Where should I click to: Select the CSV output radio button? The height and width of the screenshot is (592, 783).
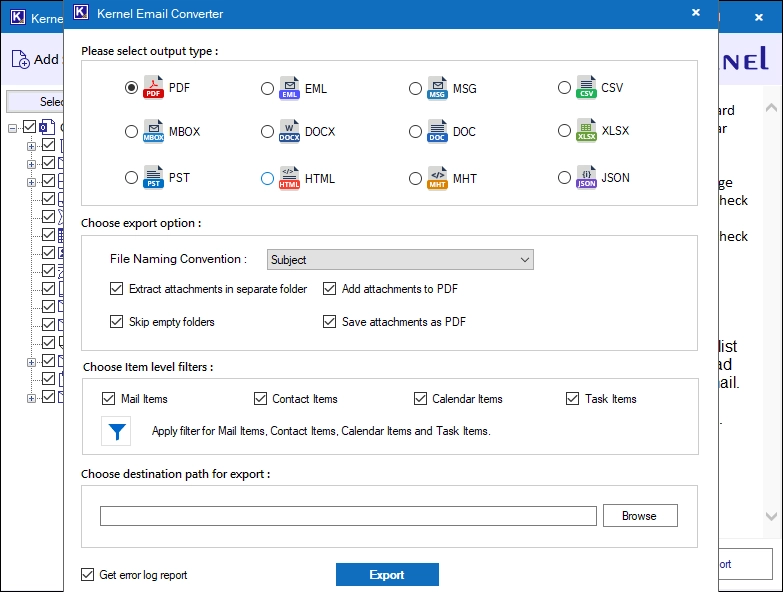564,88
